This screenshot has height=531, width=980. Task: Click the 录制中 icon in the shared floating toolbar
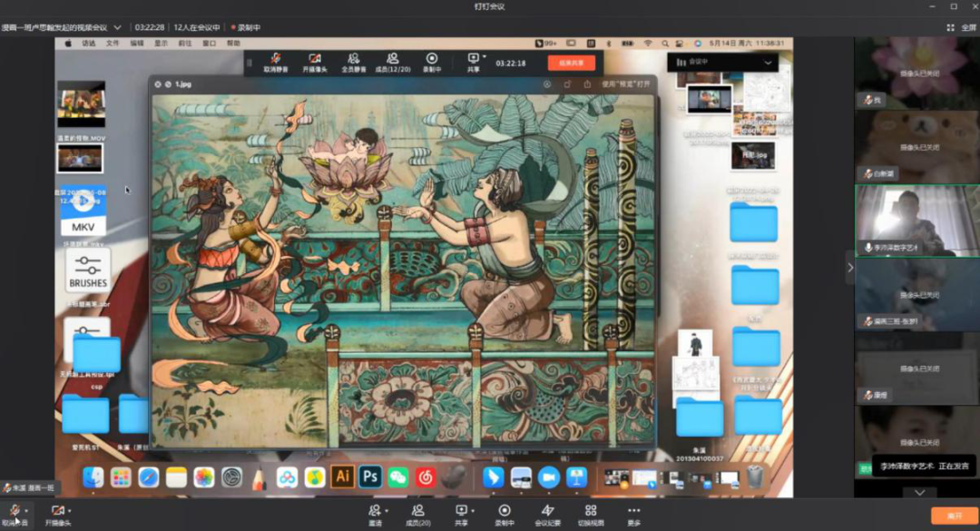(431, 64)
